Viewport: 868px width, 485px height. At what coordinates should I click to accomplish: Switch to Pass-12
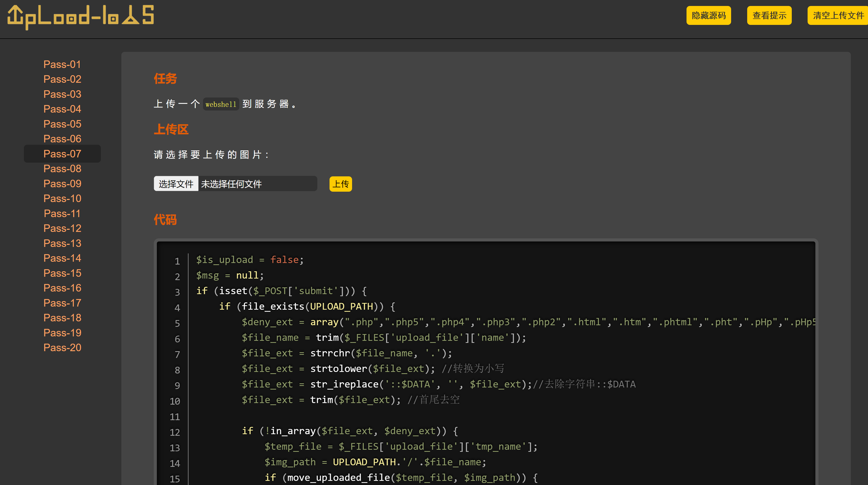[62, 228]
